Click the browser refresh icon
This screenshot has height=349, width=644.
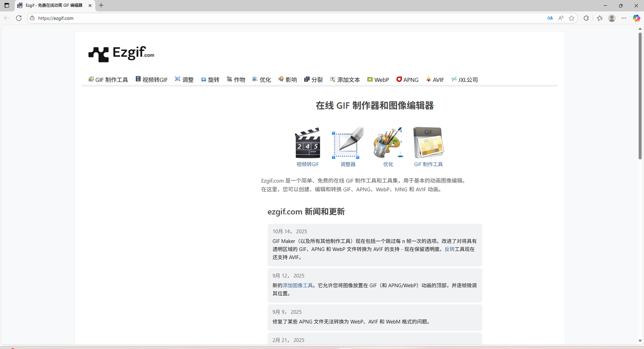19,18
